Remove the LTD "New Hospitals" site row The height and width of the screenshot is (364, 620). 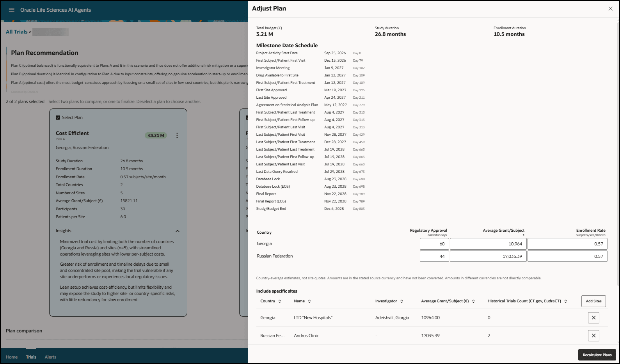[593, 318]
